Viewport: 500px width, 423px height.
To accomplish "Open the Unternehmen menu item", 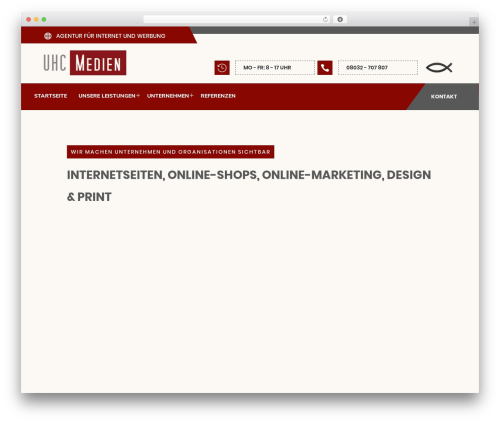I will [168, 96].
